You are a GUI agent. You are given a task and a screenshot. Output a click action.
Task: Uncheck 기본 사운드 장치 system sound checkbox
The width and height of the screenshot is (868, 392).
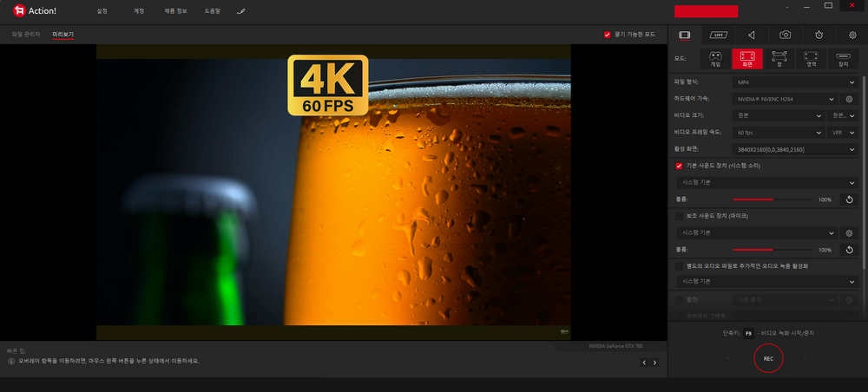(679, 166)
